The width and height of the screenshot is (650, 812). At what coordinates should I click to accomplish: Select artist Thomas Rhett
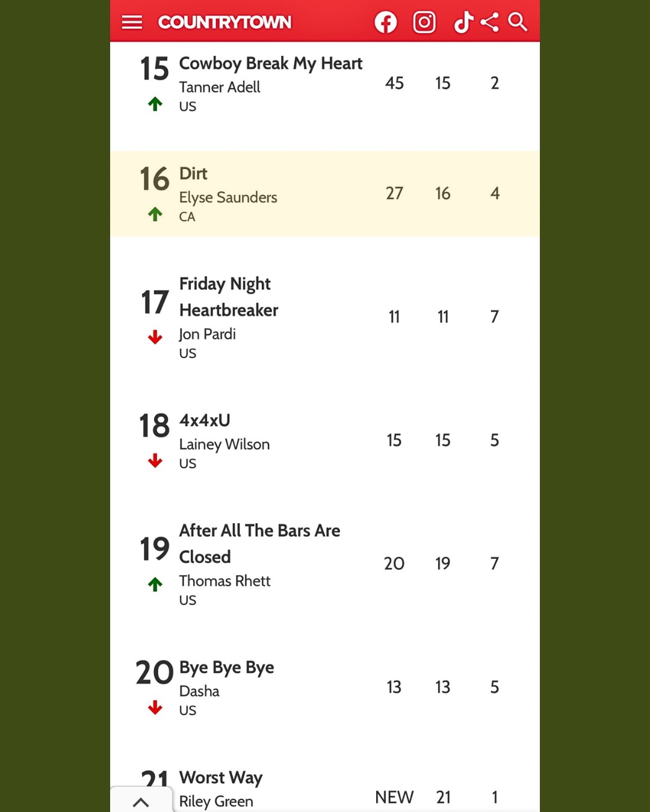[x=225, y=581]
